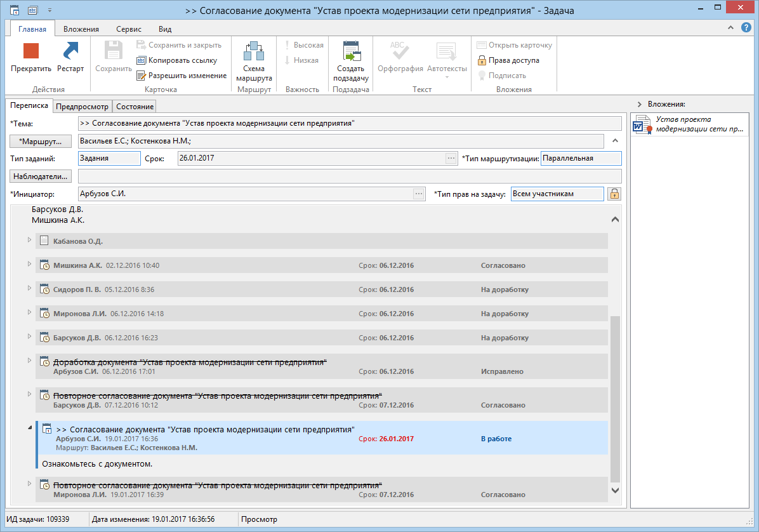Image resolution: width=759 pixels, height=532 pixels.
Task: Click the padlock button beside access rights
Action: pyautogui.click(x=614, y=194)
